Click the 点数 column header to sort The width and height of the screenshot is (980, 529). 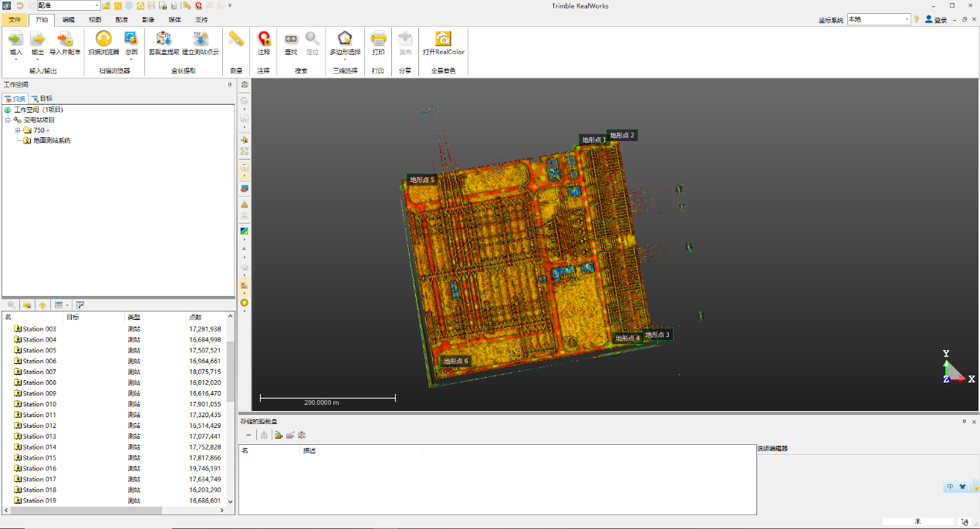coord(196,317)
